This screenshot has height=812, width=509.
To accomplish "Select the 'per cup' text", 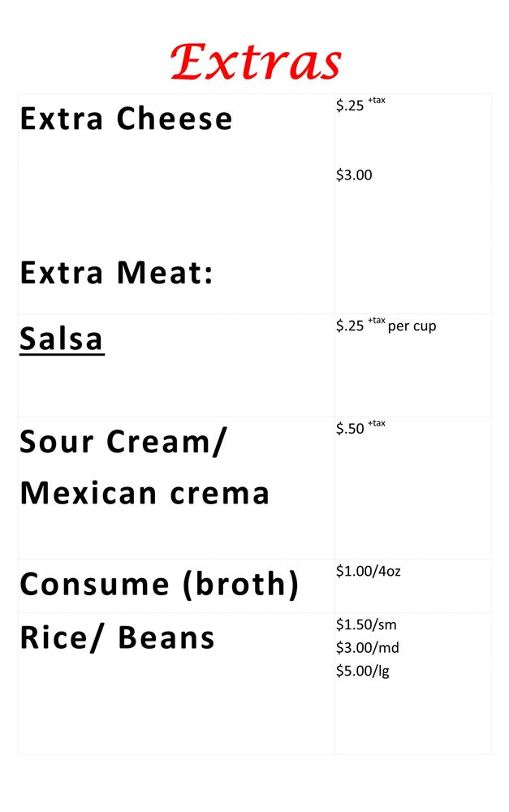I will (x=412, y=326).
